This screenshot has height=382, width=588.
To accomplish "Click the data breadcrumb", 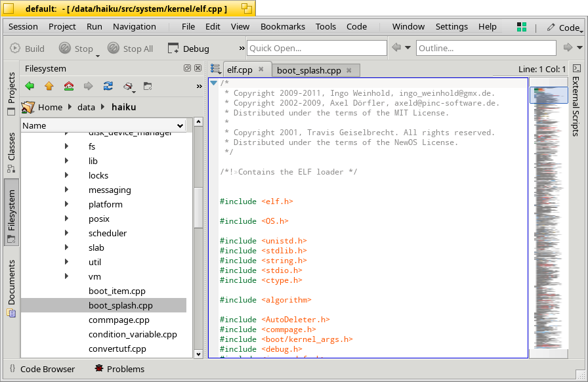I will pyautogui.click(x=86, y=107).
